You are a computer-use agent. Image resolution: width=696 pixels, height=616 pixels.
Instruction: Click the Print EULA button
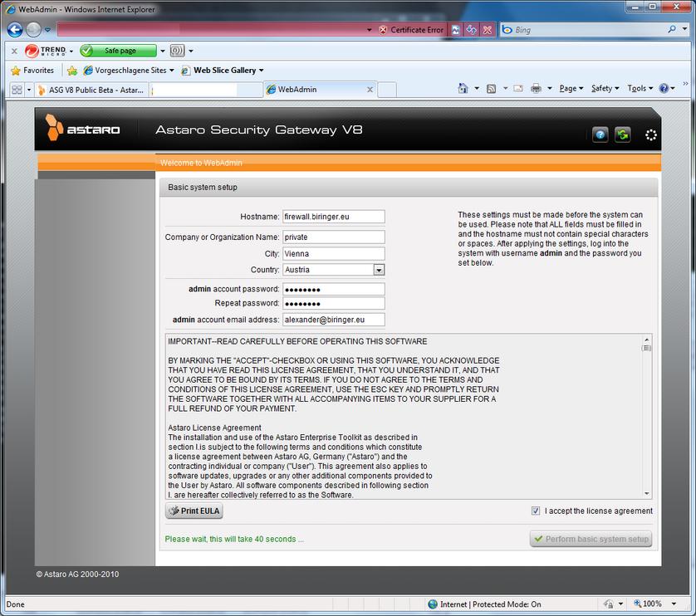194,511
